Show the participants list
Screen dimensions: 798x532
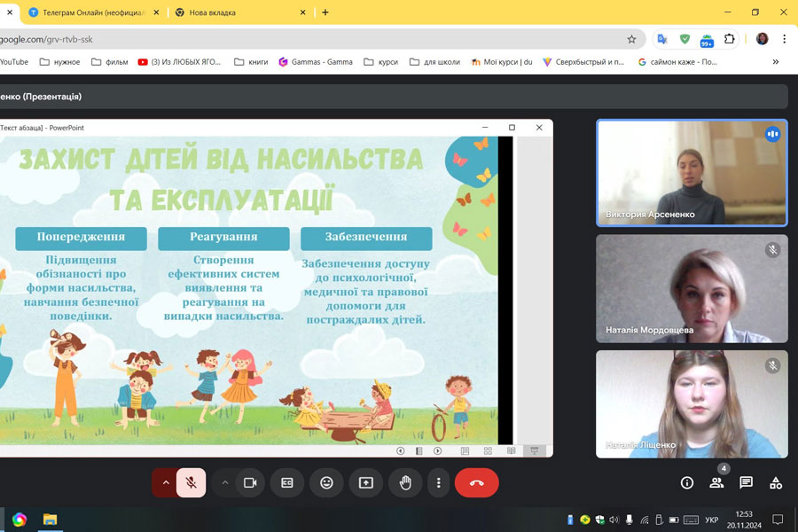(716, 482)
